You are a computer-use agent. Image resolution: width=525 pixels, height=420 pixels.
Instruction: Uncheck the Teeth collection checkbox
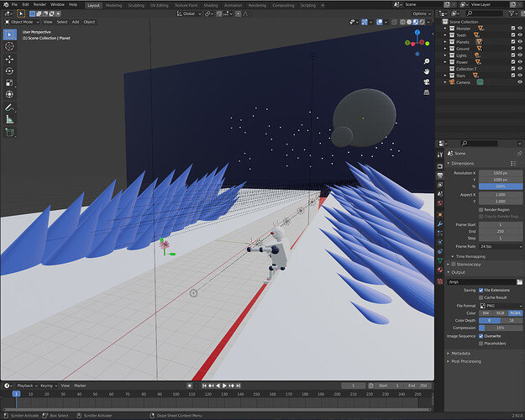[513, 35]
